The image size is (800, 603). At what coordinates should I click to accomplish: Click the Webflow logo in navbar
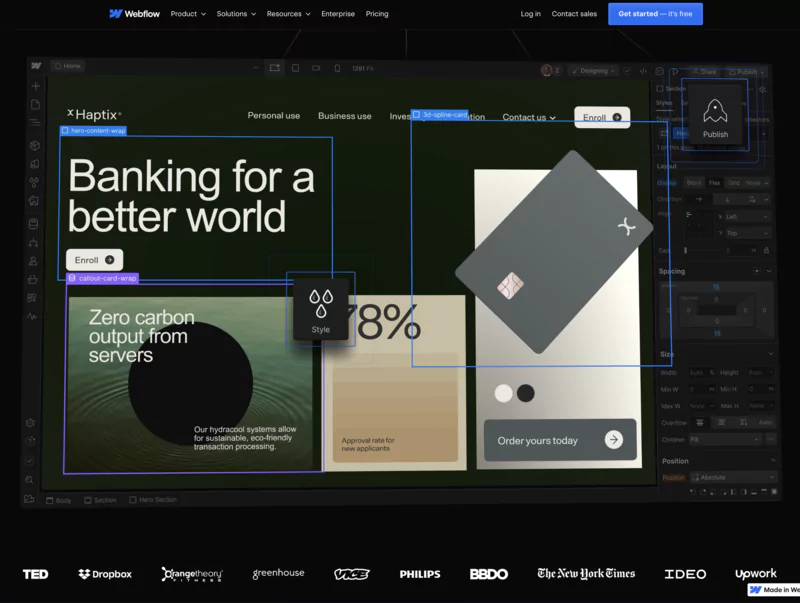click(x=135, y=14)
